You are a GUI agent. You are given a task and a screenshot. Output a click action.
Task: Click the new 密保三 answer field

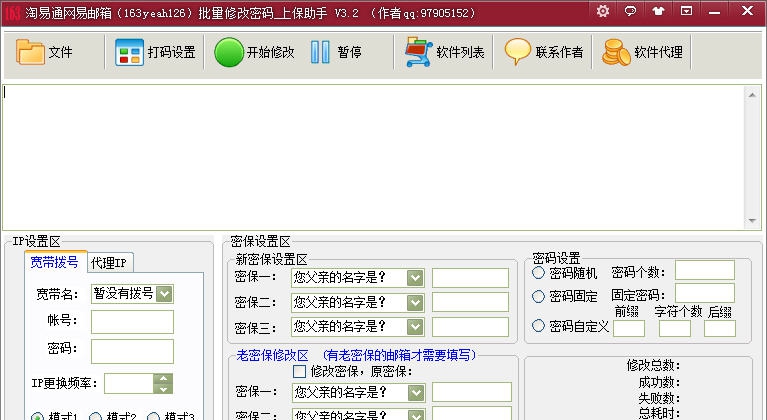470,327
